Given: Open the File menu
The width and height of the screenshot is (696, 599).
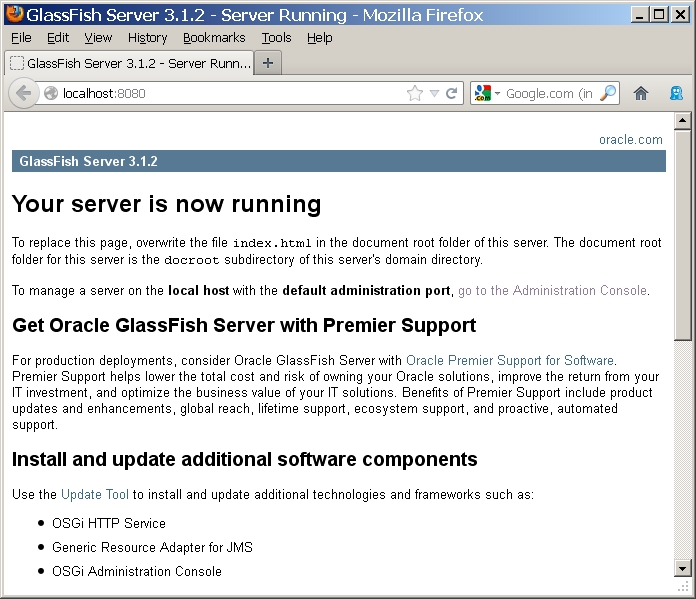Looking at the screenshot, I should [x=21, y=38].
